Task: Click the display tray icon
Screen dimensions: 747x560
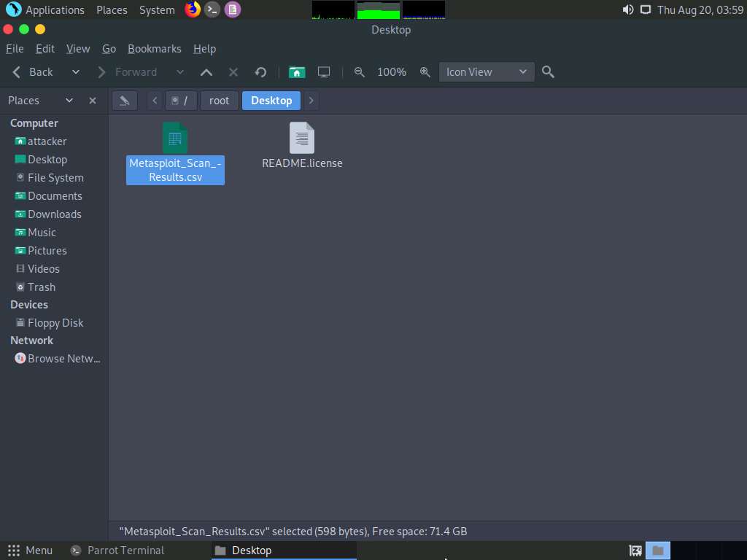Action: coord(646,9)
